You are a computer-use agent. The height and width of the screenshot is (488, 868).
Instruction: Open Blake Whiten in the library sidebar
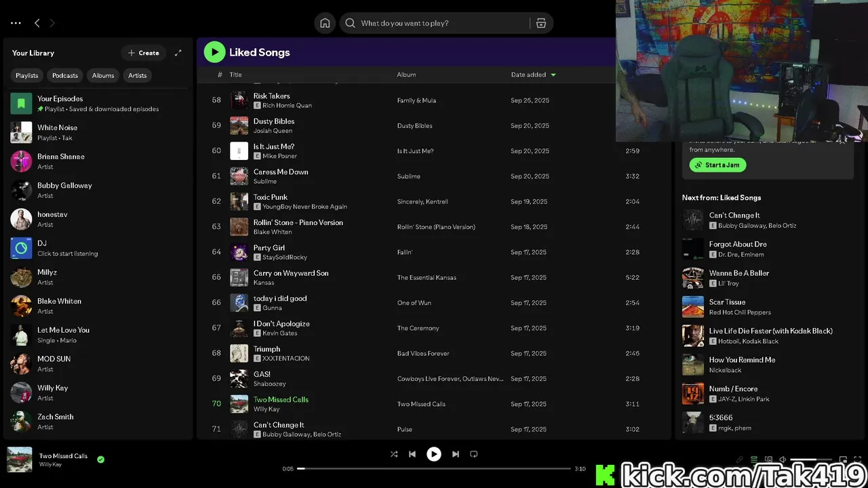coord(98,306)
